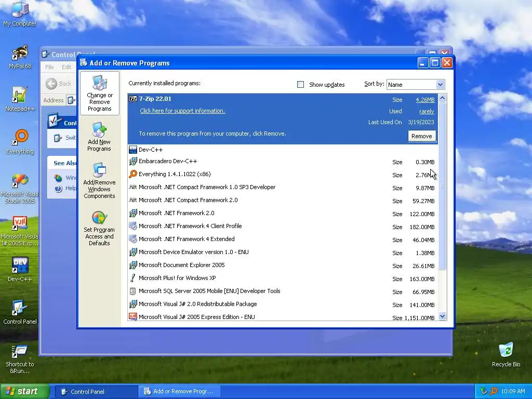This screenshot has width=532, height=399.
Task: Click Visual J# 2005 Express Edition list icon
Action: tap(133, 316)
